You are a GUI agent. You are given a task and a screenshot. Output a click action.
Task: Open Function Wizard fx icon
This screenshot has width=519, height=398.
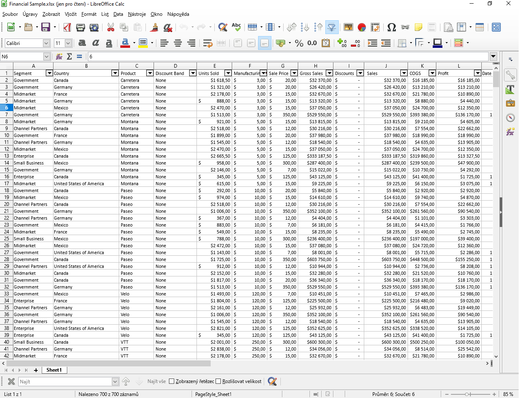tap(59, 57)
